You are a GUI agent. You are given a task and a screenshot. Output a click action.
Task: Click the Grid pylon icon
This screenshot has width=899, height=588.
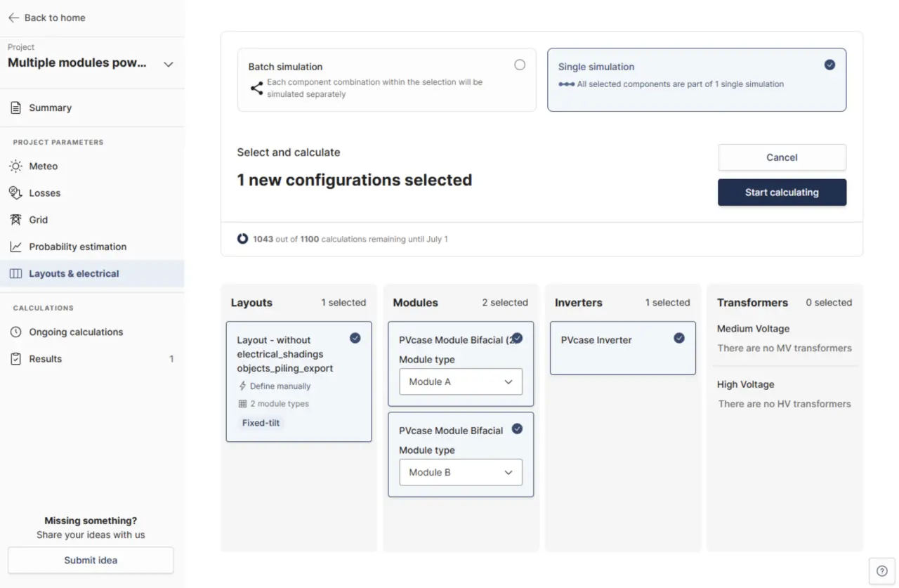[x=15, y=220]
